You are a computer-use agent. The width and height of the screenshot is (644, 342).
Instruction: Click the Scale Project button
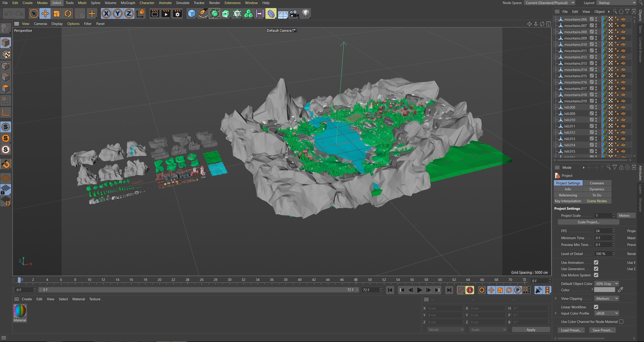pos(588,222)
